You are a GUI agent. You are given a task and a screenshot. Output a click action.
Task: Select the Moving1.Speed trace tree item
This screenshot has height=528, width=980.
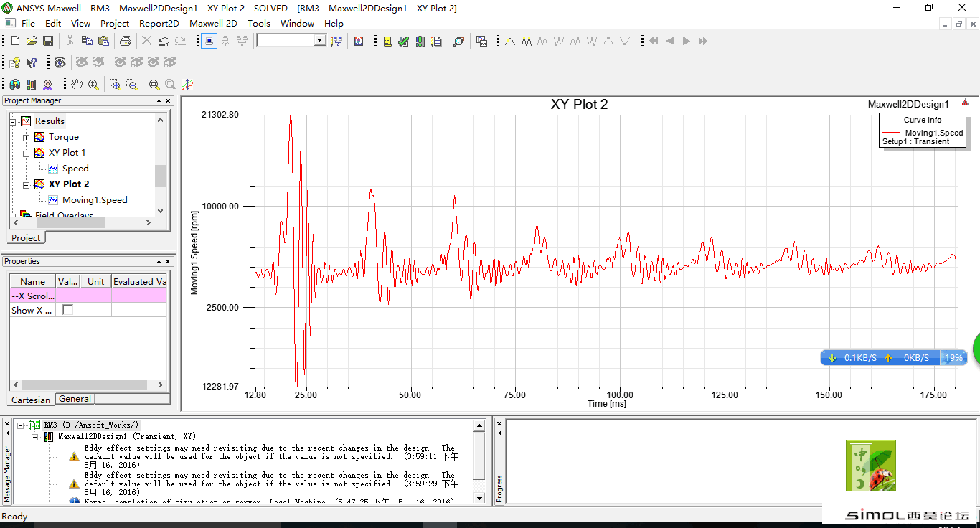(x=95, y=200)
